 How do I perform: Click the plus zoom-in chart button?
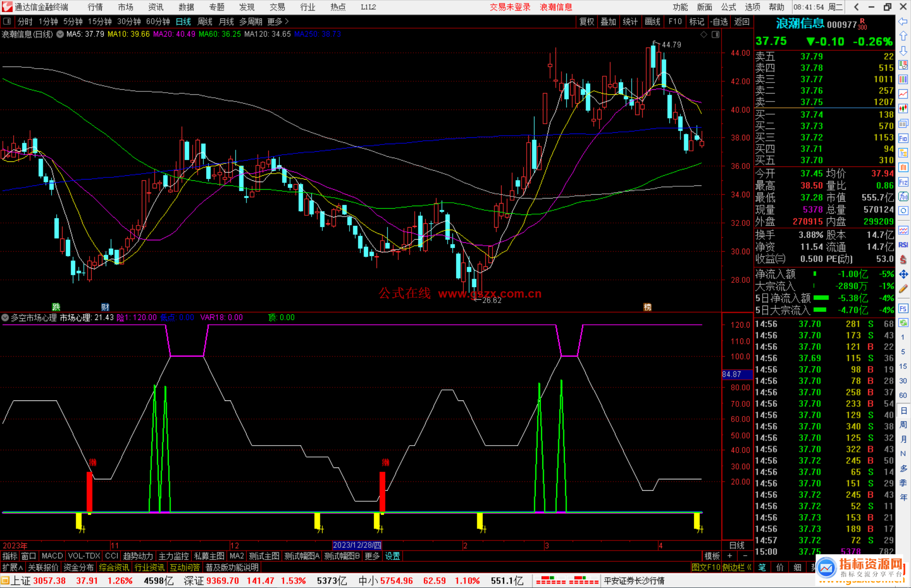pos(730,556)
